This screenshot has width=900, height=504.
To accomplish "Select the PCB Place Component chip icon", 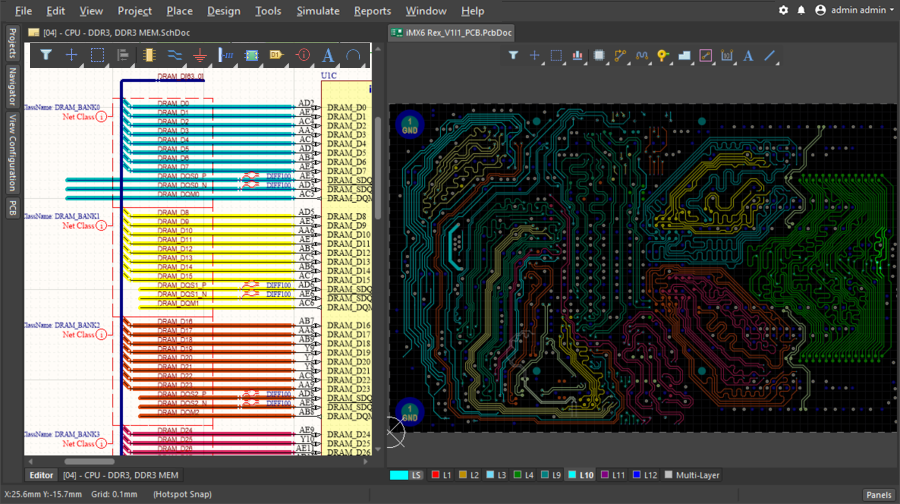I will click(599, 56).
